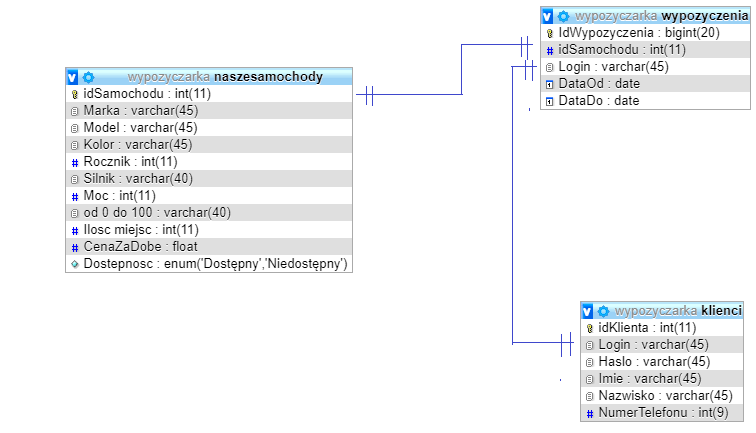This screenshot has height=433, width=756.
Task: Select the naszesamochody table title
Action: (x=225, y=77)
